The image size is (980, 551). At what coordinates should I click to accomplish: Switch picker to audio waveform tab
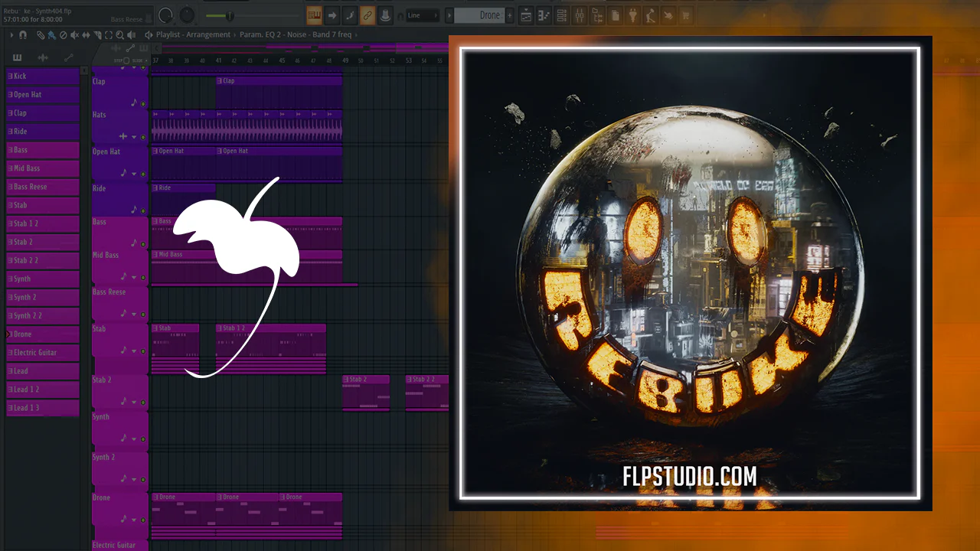pyautogui.click(x=42, y=57)
